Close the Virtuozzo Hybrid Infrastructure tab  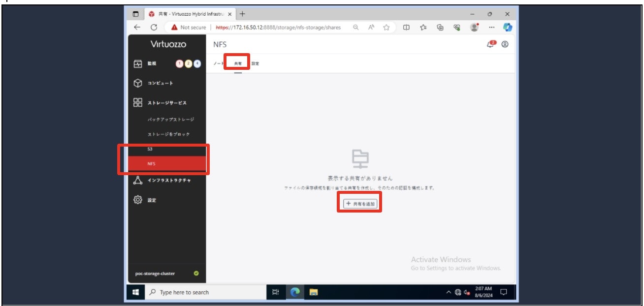[x=229, y=14]
